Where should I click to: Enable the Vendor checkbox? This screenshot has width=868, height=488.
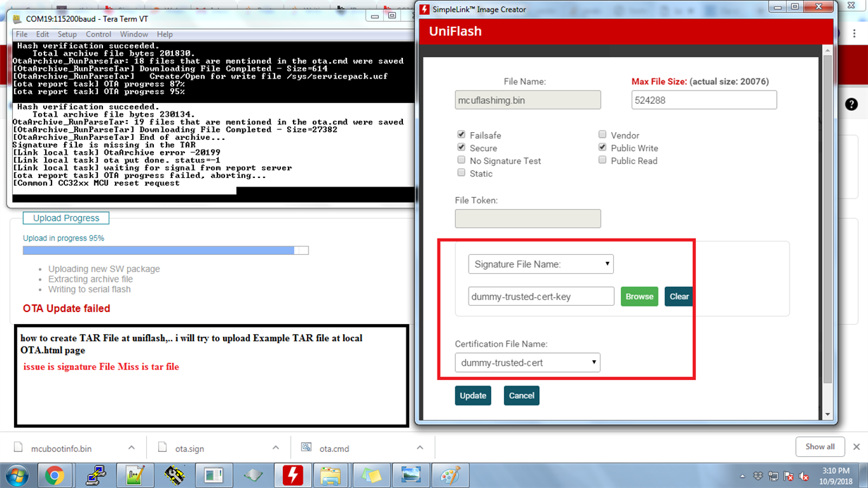602,134
